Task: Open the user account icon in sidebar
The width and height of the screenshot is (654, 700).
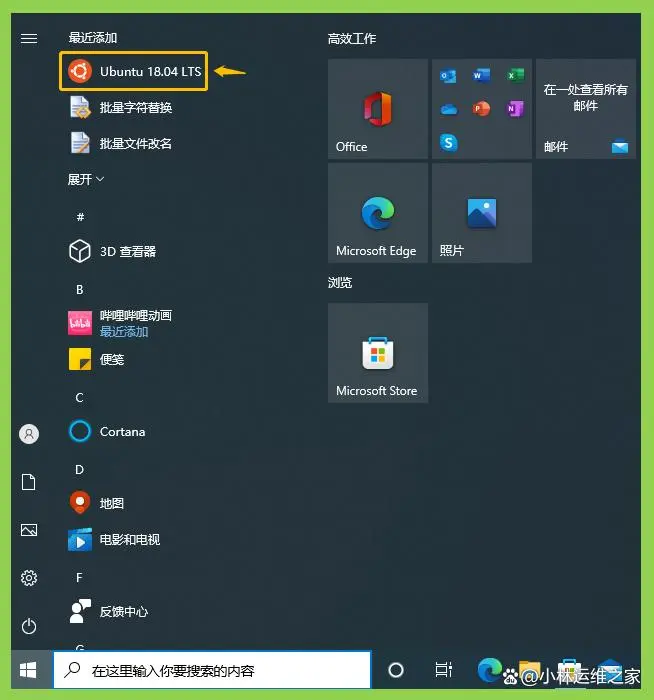Action: click(29, 434)
